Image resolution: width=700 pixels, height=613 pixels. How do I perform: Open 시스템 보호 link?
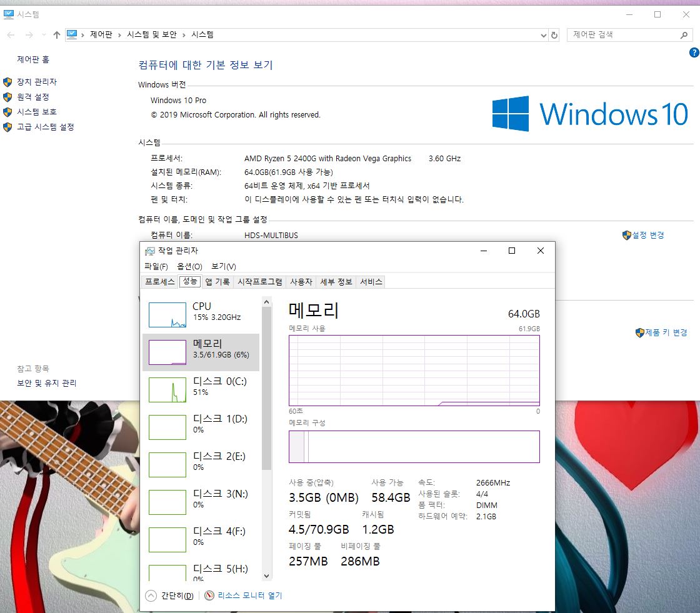coord(37,112)
